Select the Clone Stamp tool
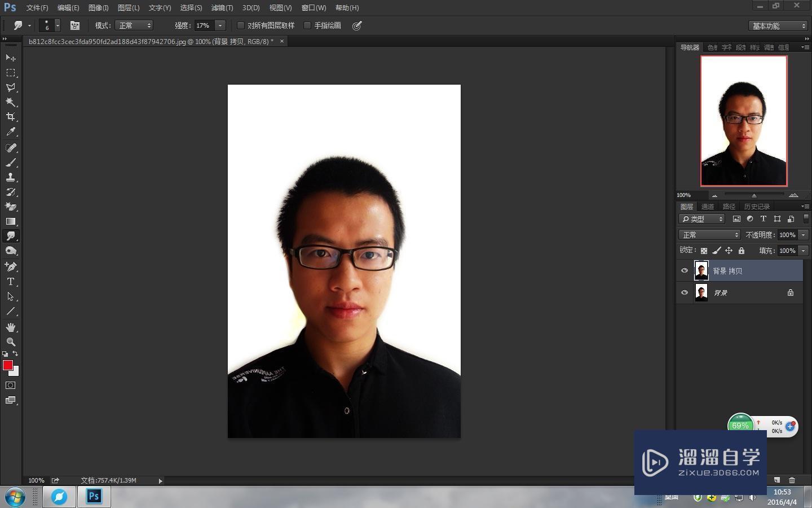This screenshot has height=508, width=812. click(10, 177)
